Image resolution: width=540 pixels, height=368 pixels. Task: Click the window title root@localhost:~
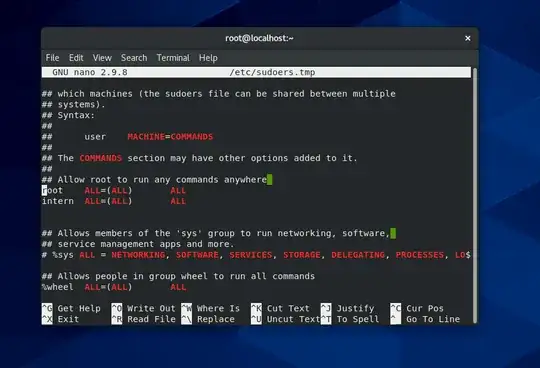tap(259, 38)
